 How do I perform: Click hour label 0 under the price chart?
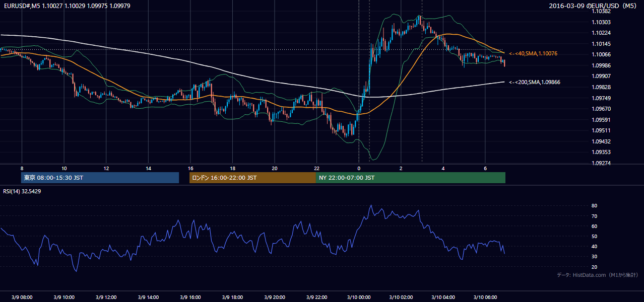(x=359, y=168)
